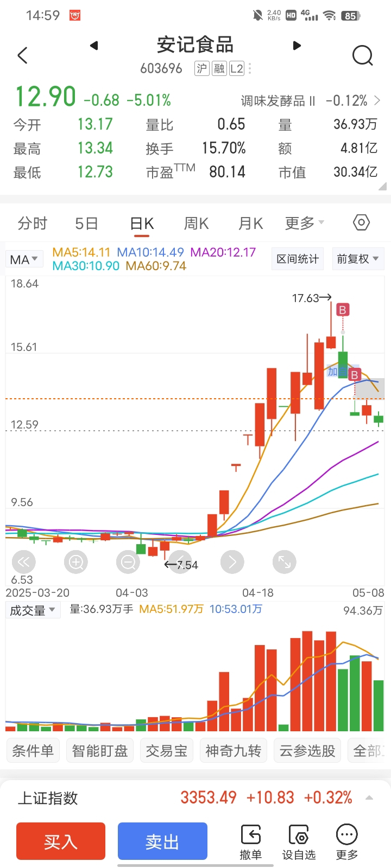The width and height of the screenshot is (391, 868).
Task: Open the 智能盯盘 tool
Action: point(100,751)
